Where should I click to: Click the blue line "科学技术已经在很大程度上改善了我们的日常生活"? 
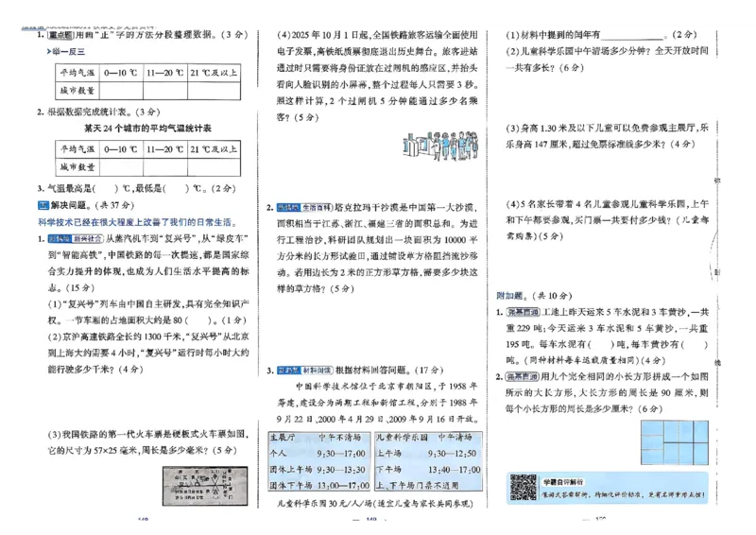coord(137,222)
